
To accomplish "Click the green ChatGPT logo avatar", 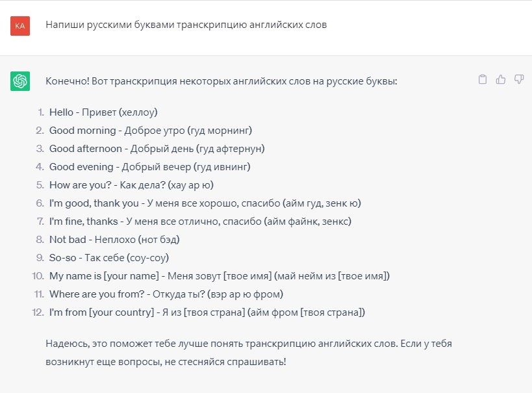I will click(20, 81).
